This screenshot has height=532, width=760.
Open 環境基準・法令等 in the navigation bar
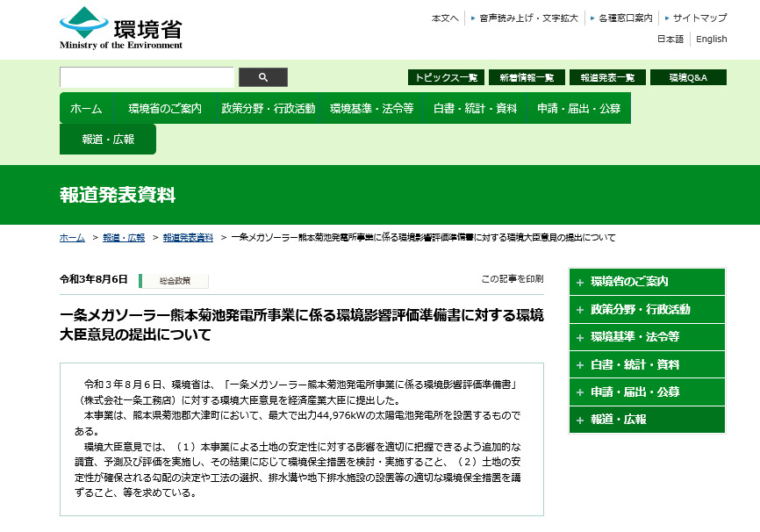point(371,109)
